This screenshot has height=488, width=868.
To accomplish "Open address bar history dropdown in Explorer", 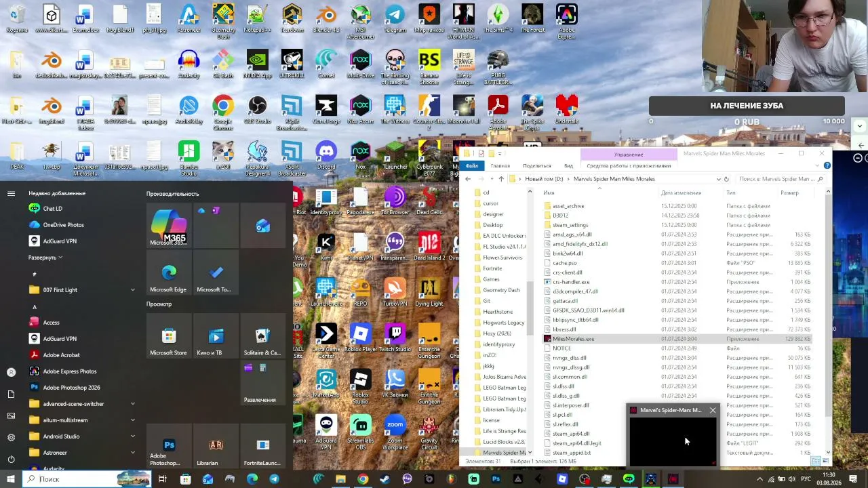I will 718,179.
